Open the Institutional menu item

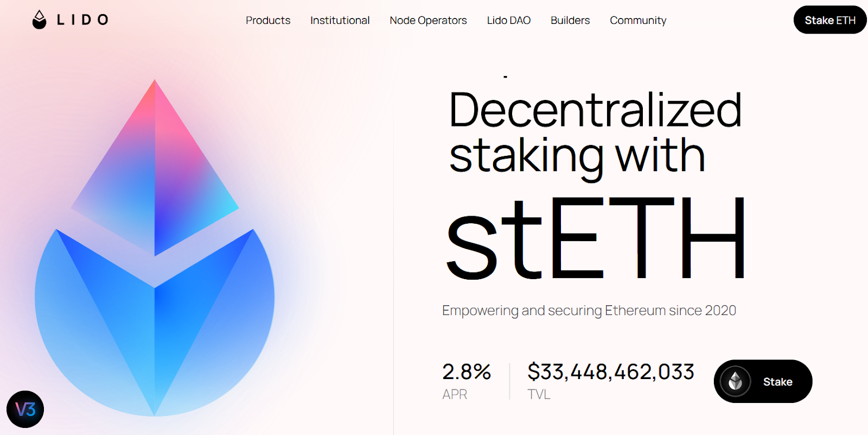(x=340, y=20)
